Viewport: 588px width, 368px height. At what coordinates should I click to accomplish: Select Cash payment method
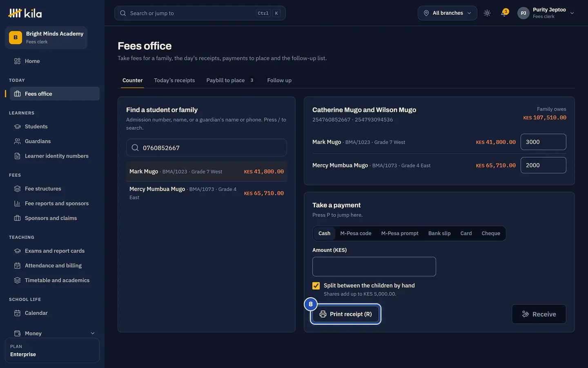tap(324, 233)
